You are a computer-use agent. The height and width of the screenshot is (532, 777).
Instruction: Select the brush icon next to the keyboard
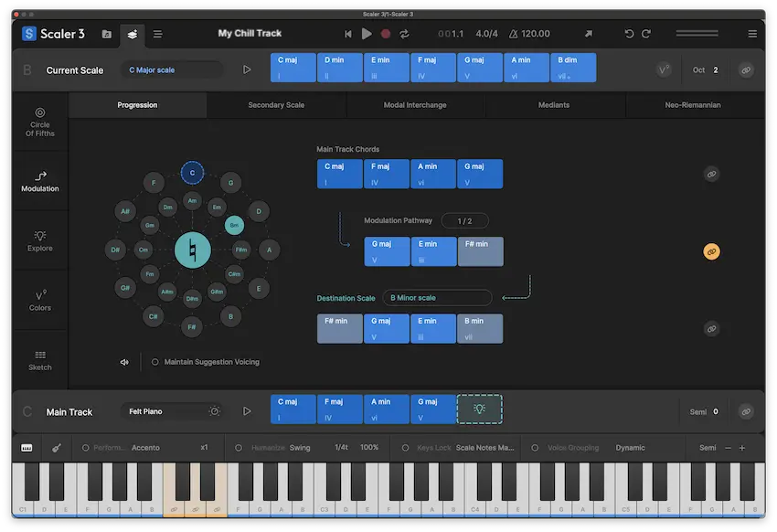point(57,448)
